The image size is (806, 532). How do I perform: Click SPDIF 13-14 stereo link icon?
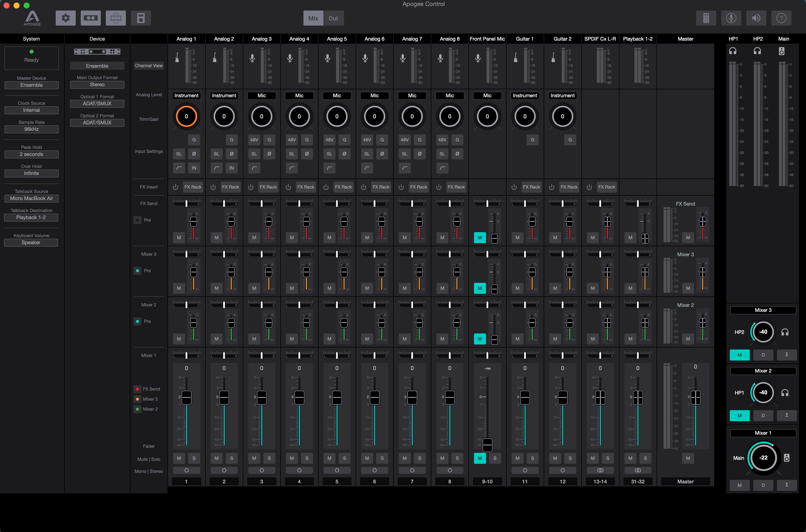click(x=600, y=470)
